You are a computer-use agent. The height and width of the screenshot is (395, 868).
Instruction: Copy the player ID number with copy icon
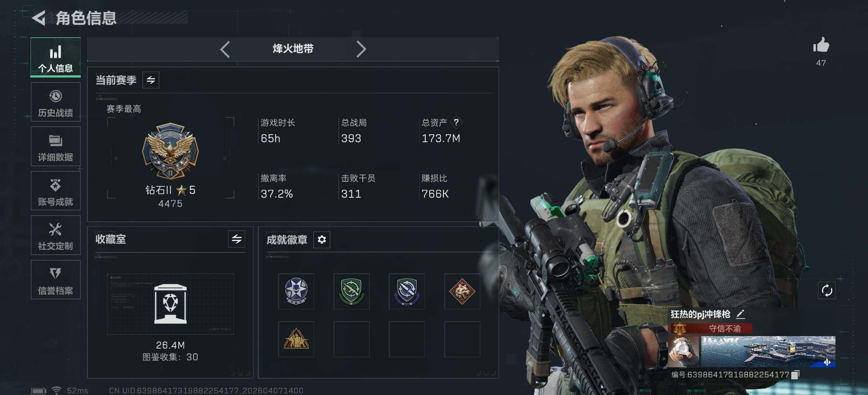point(796,375)
